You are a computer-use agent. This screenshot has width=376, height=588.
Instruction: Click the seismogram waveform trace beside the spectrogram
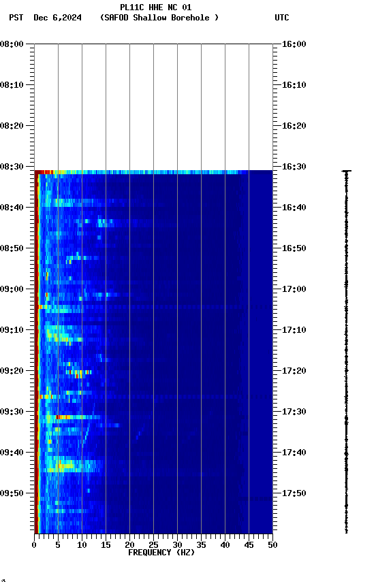tap(346, 352)
